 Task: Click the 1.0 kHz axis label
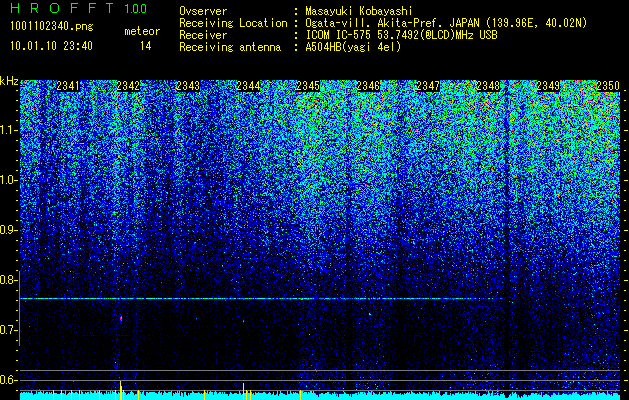click(9, 180)
